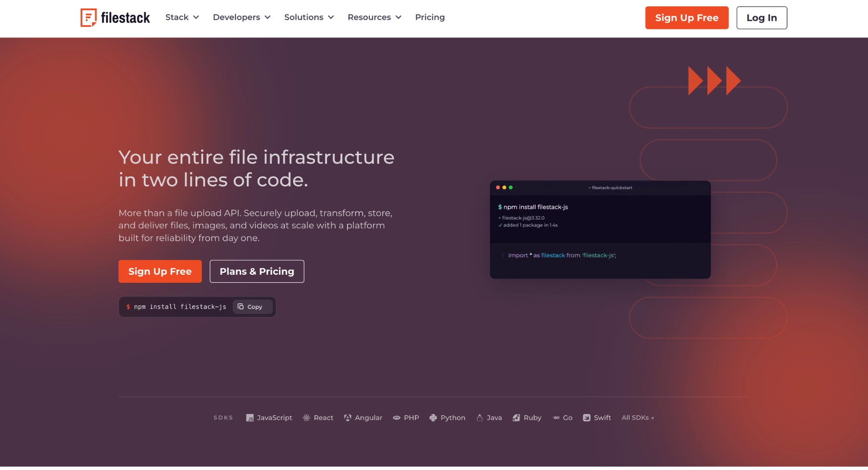868x470 pixels.
Task: Expand the Stack dropdown chevron
Action: tap(196, 17)
